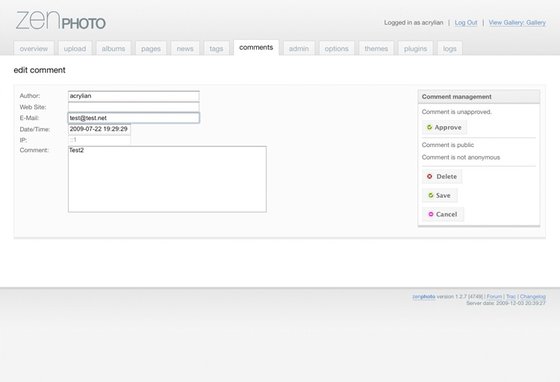Open the options tab

[336, 49]
